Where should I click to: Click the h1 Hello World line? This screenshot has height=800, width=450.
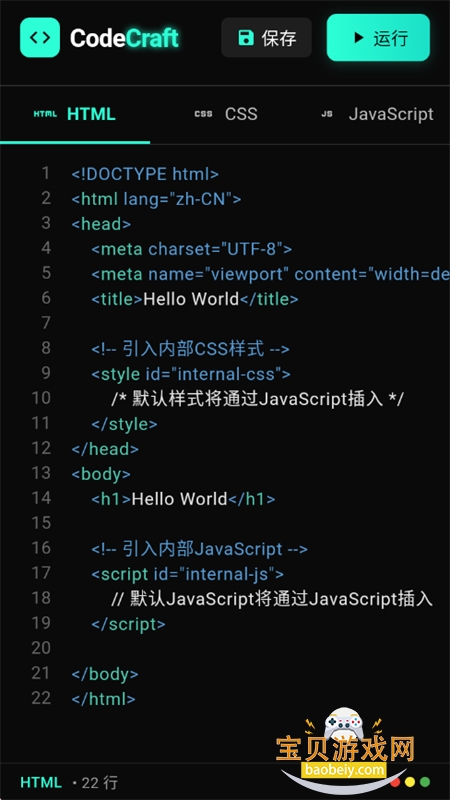pos(183,499)
